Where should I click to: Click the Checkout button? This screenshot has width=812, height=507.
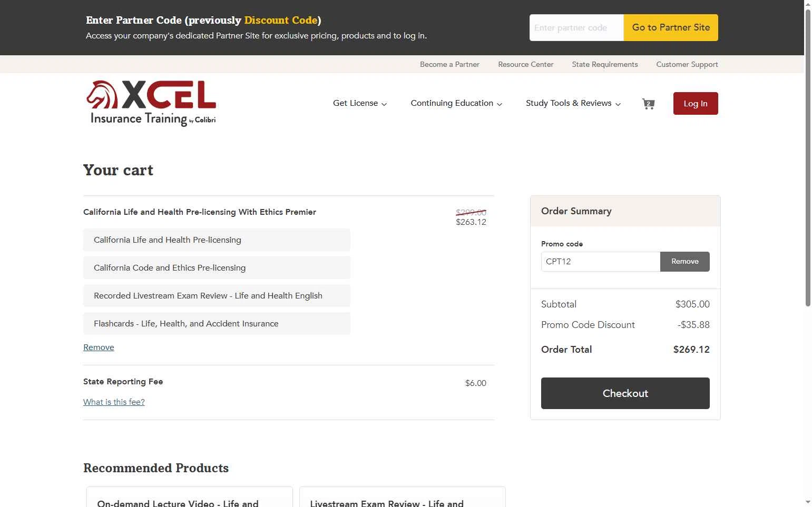tap(625, 393)
